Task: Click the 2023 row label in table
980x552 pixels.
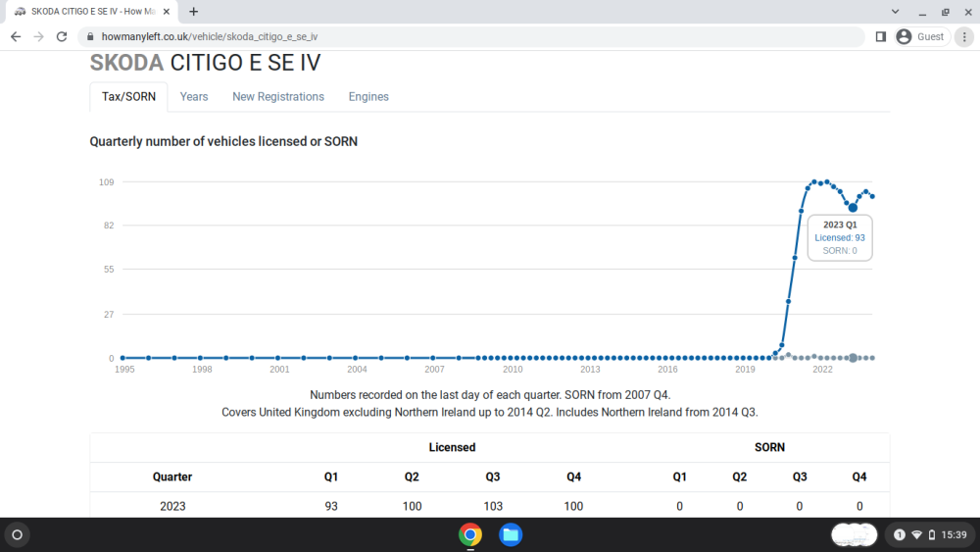Action: pyautogui.click(x=172, y=506)
